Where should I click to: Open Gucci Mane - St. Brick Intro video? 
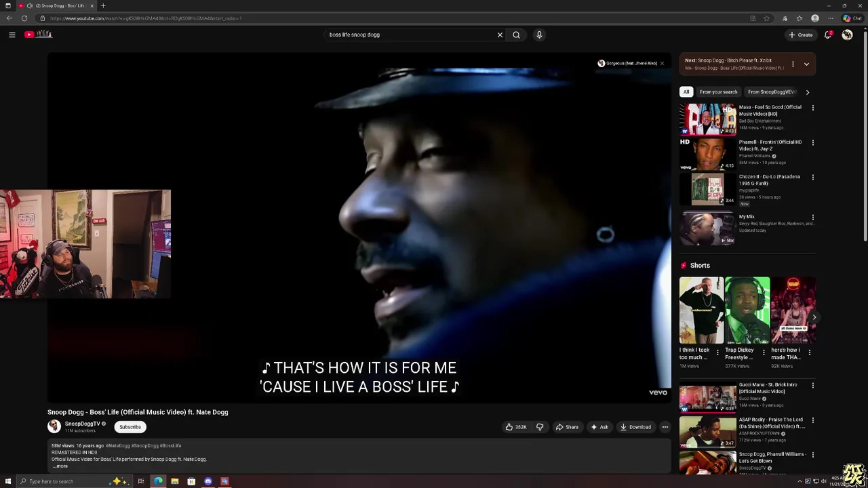707,398
